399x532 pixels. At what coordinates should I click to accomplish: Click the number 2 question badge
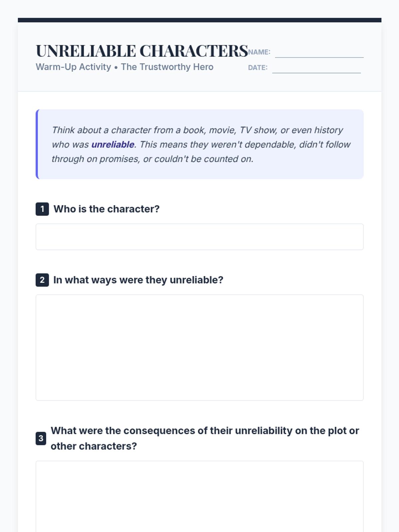coord(42,280)
